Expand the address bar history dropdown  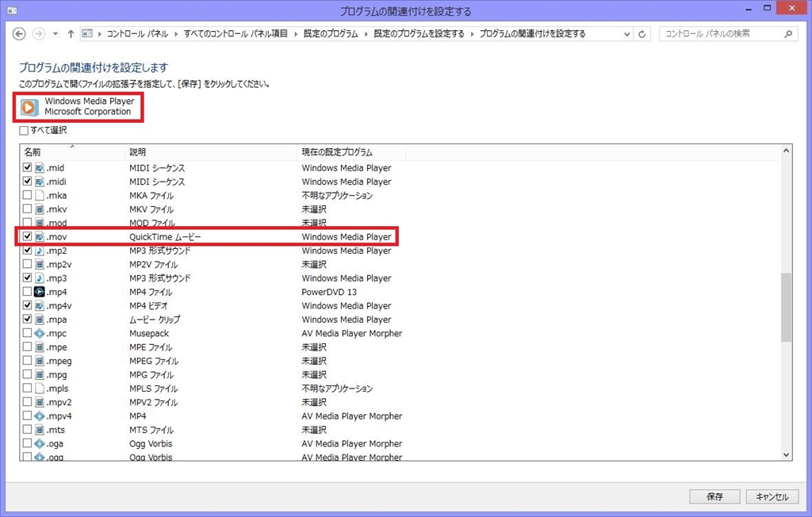[626, 34]
